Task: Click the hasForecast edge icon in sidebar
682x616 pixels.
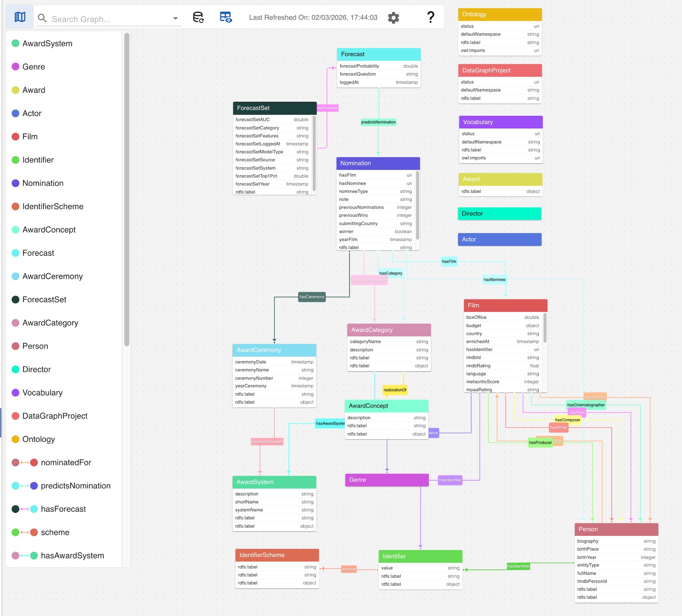Action: coord(24,509)
